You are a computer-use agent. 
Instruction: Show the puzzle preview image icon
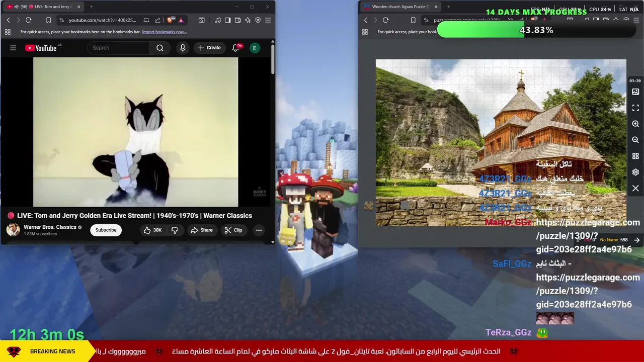[635, 92]
